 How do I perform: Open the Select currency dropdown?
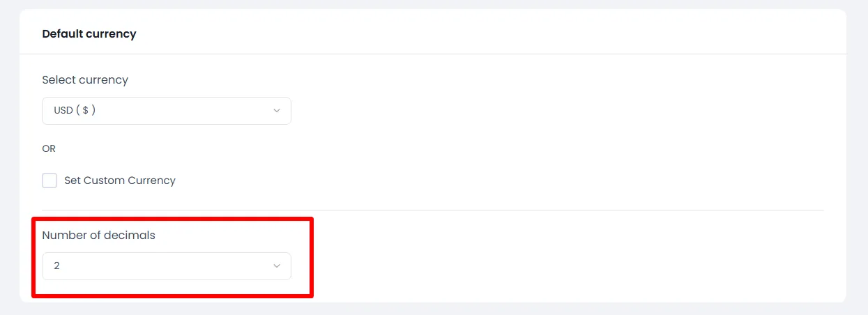tap(166, 111)
